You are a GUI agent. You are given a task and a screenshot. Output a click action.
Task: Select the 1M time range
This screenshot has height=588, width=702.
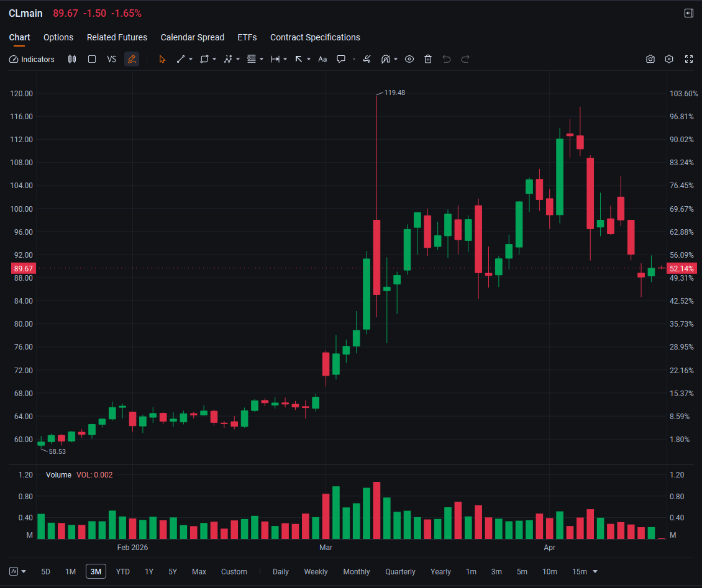pos(70,571)
